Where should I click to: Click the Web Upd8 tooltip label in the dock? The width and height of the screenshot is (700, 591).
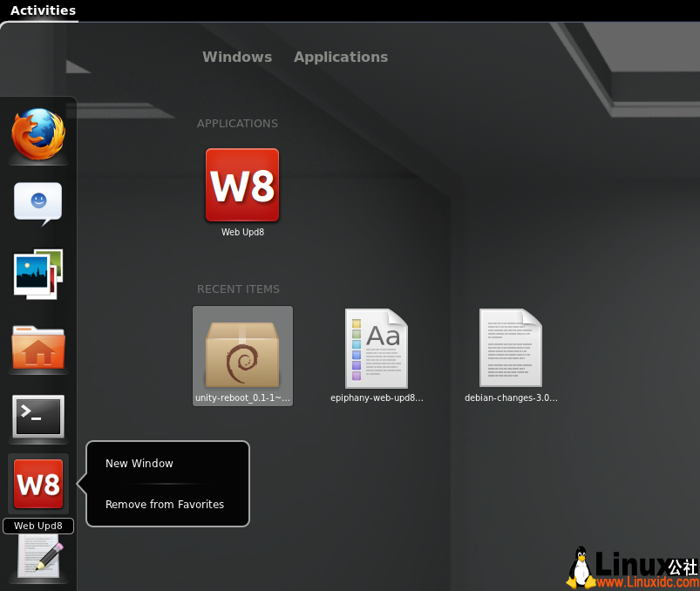38,526
